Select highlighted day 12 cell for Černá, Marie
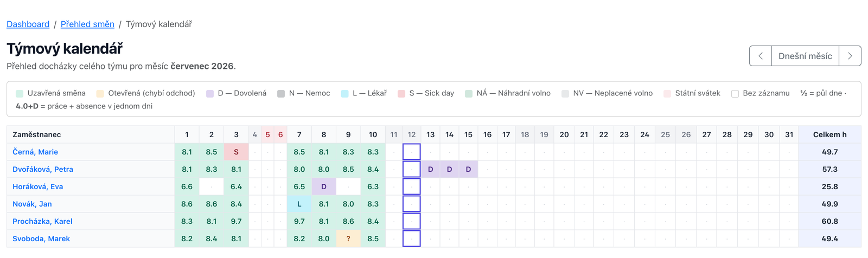This screenshot has width=868, height=258. [412, 152]
